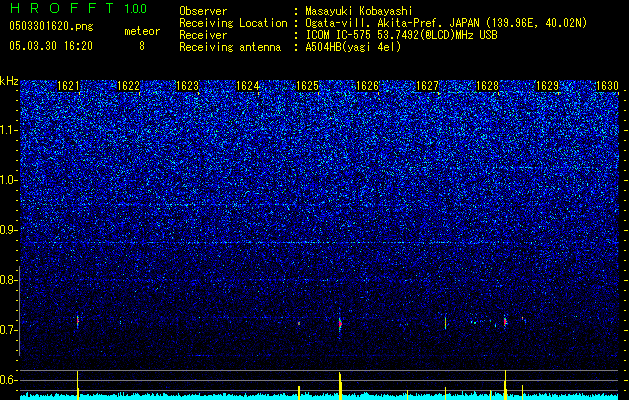Click the 'Receiver' field label
Screen dimensions: 629x400
coord(203,35)
